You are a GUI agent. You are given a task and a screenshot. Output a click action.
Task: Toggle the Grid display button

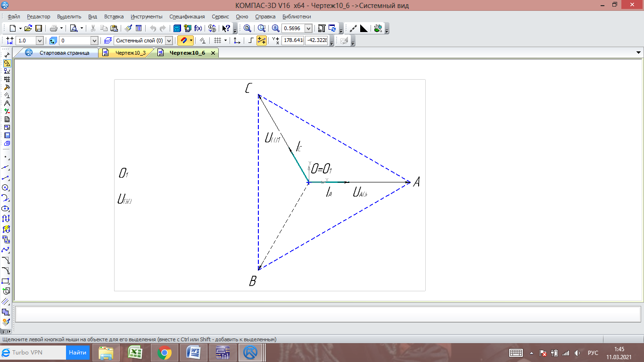(x=217, y=41)
